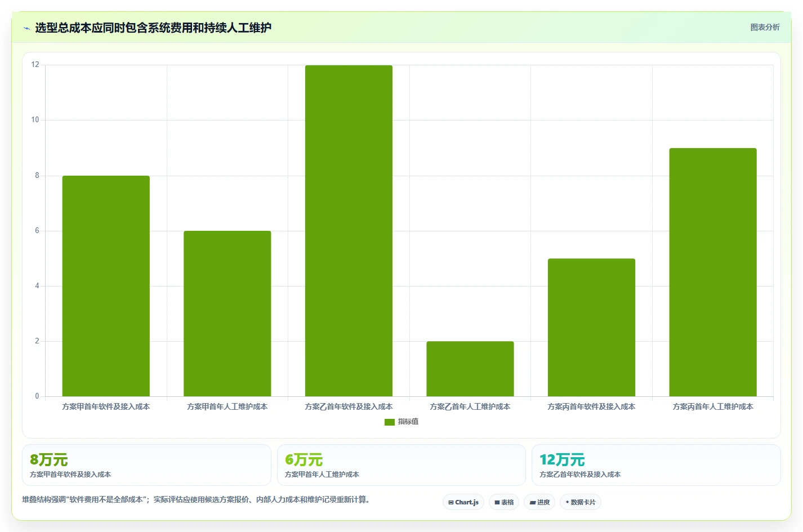Click axis label 方案丙首年人工维护成本
Viewport: 803px width, 532px height.
[x=713, y=406]
